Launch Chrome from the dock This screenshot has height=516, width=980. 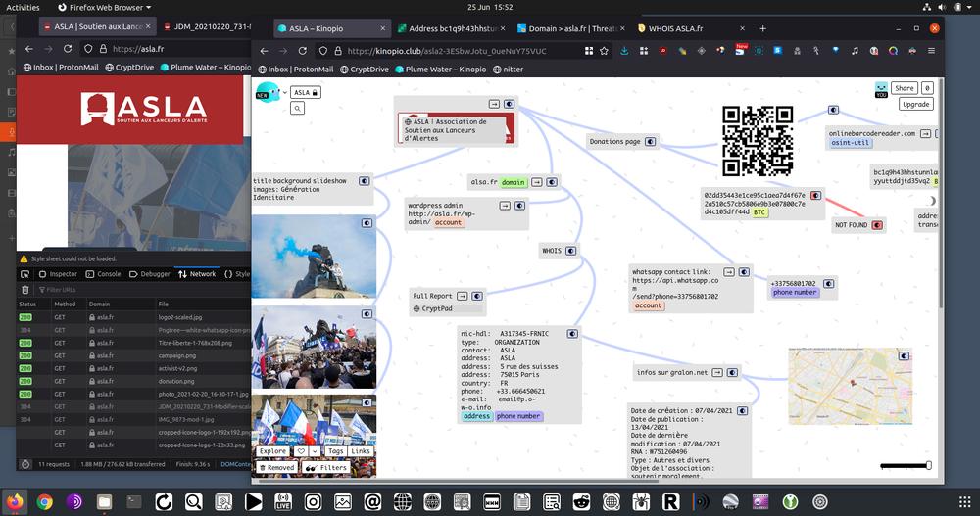tap(44, 501)
